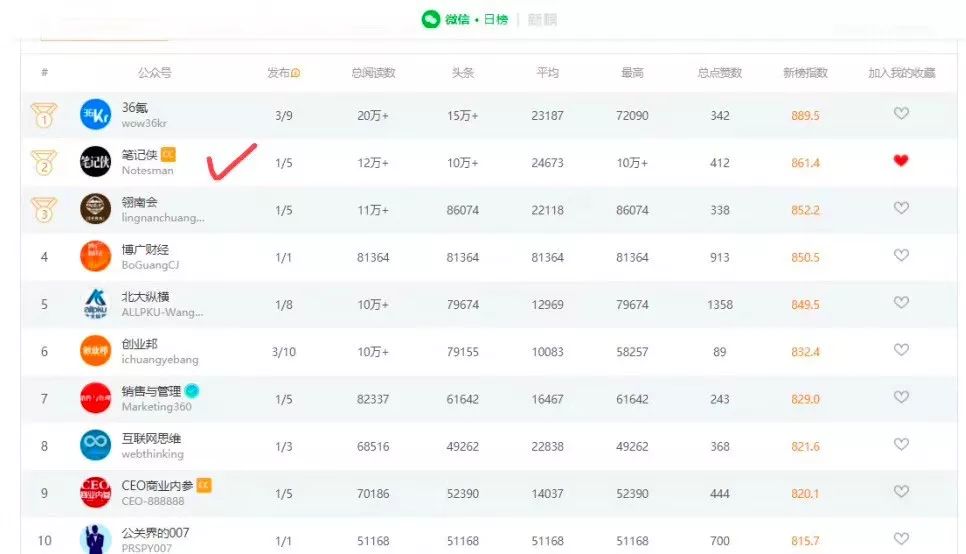The width and height of the screenshot is (966, 554).
Task: Open the 北大纵横 account name link
Action: tap(145, 296)
